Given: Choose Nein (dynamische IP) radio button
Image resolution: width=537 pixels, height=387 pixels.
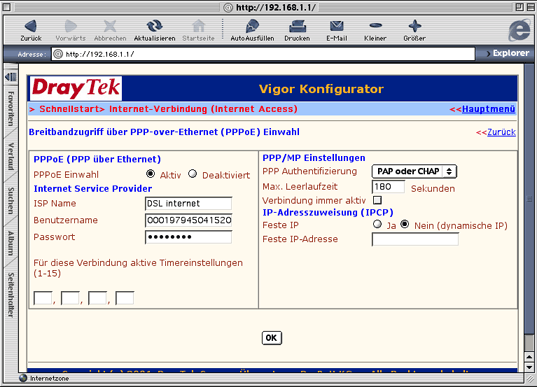Looking at the screenshot, I should (x=405, y=224).
